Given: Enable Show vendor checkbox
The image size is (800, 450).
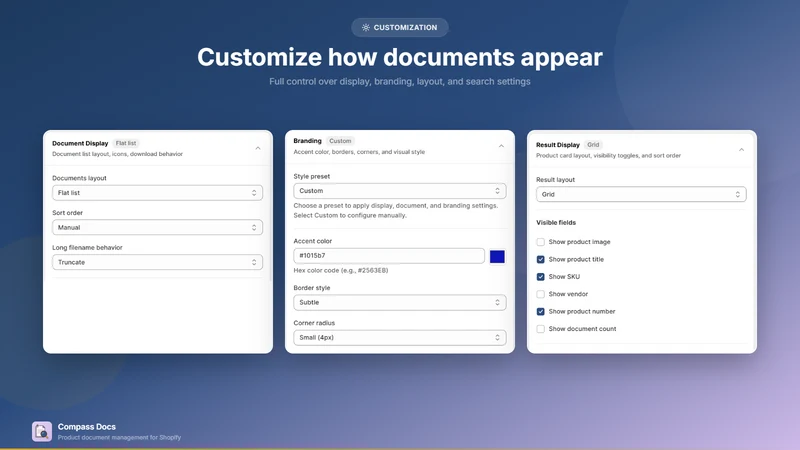Looking at the screenshot, I should pos(540,294).
